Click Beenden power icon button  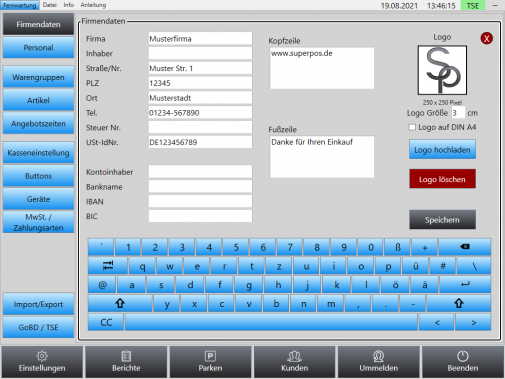pyautogui.click(x=463, y=362)
